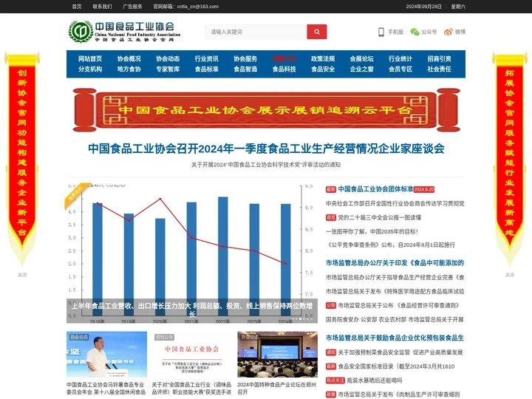The image size is (532, 399).
Task: Open 《肉制品生产许可审查细则》 policy link
Action: pyautogui.click(x=399, y=395)
